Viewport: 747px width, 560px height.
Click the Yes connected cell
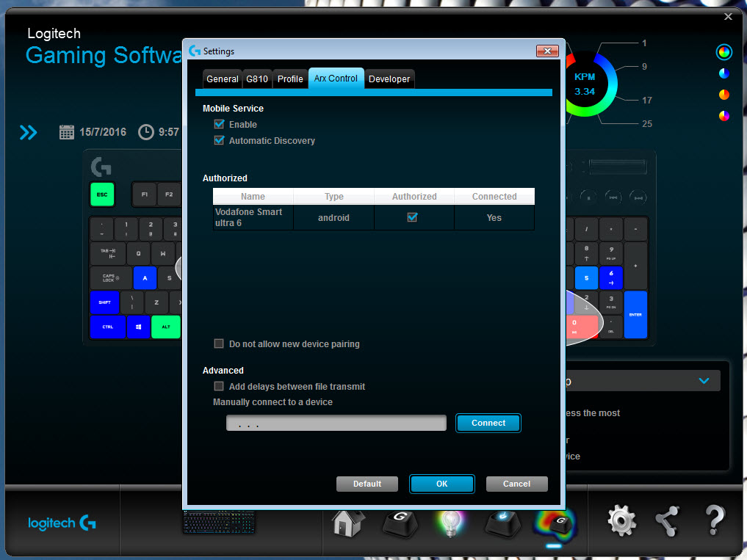pyautogui.click(x=494, y=218)
